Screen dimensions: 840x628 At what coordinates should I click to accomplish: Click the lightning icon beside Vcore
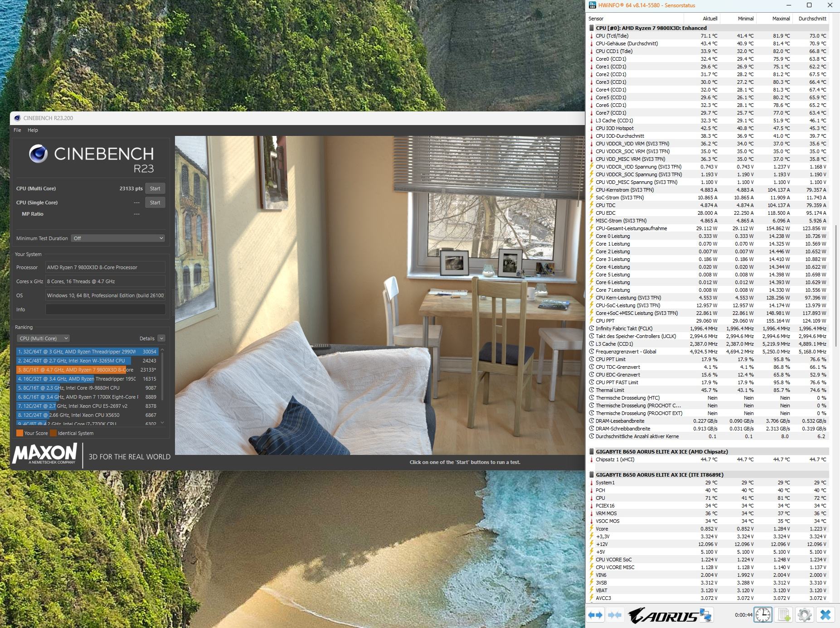591,529
